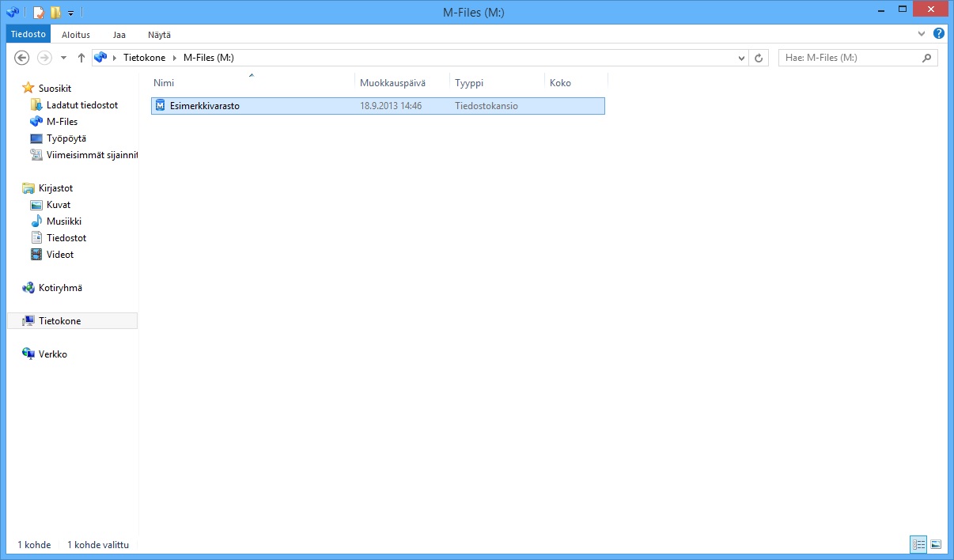Click the New folder quick access icon
This screenshot has height=560, width=954.
tap(55, 12)
